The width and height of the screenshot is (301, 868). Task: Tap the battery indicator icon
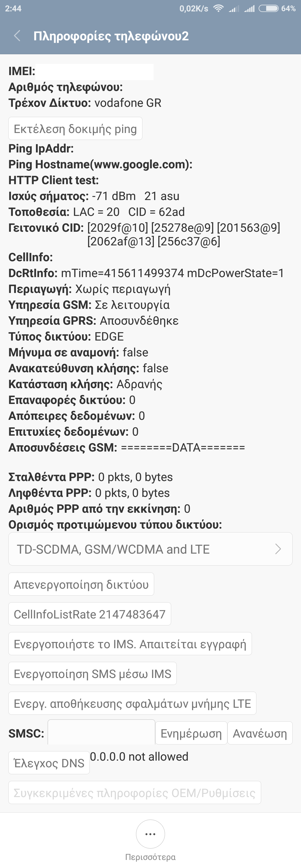pyautogui.click(x=269, y=8)
